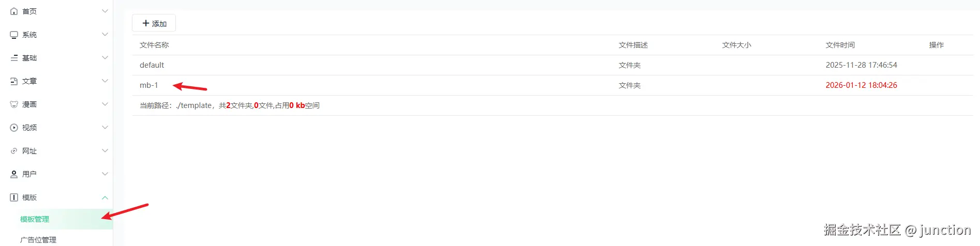This screenshot has height=246, width=980.
Task: Click the 基础 list icon
Action: click(14, 58)
